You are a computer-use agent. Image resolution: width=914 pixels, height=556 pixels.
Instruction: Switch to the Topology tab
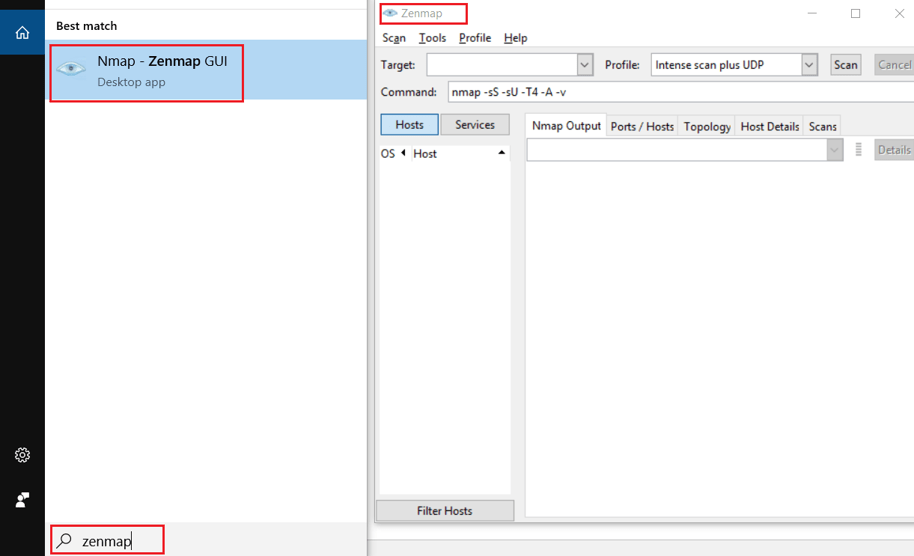tap(706, 126)
